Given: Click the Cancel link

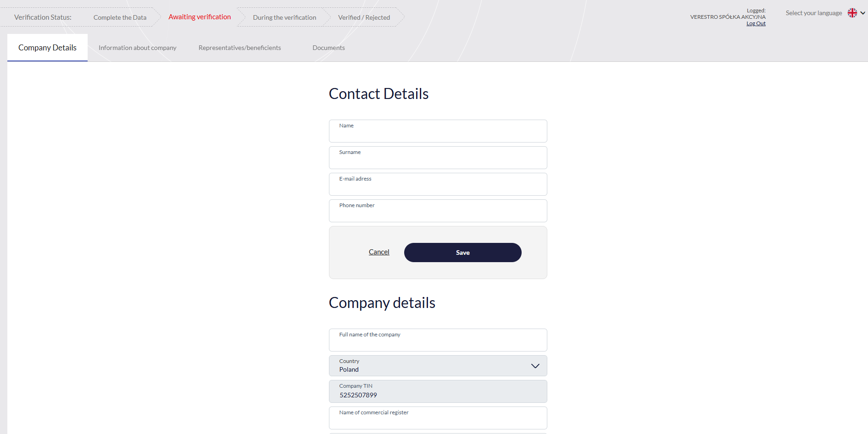Looking at the screenshot, I should pyautogui.click(x=379, y=252).
